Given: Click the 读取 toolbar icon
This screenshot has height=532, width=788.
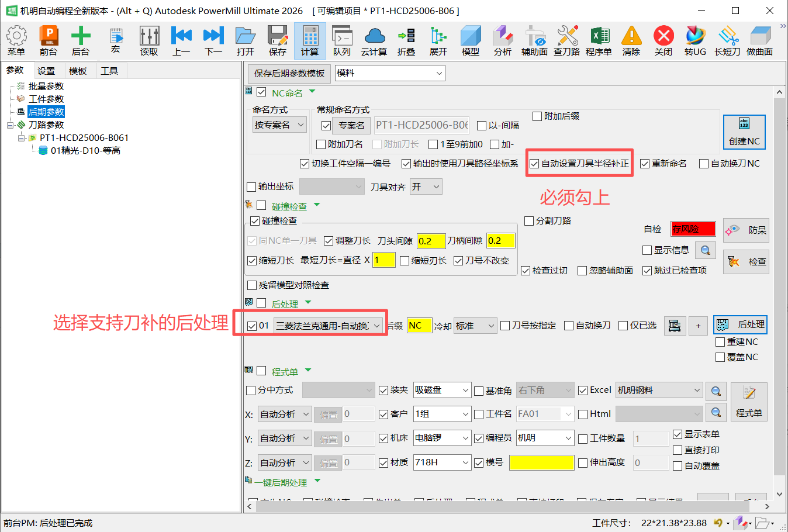Looking at the screenshot, I should pyautogui.click(x=149, y=40).
